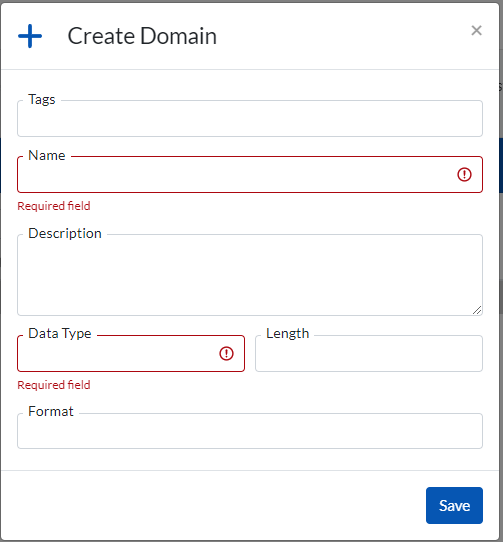The image size is (503, 542).
Task: Click the Description field label
Action: (65, 233)
